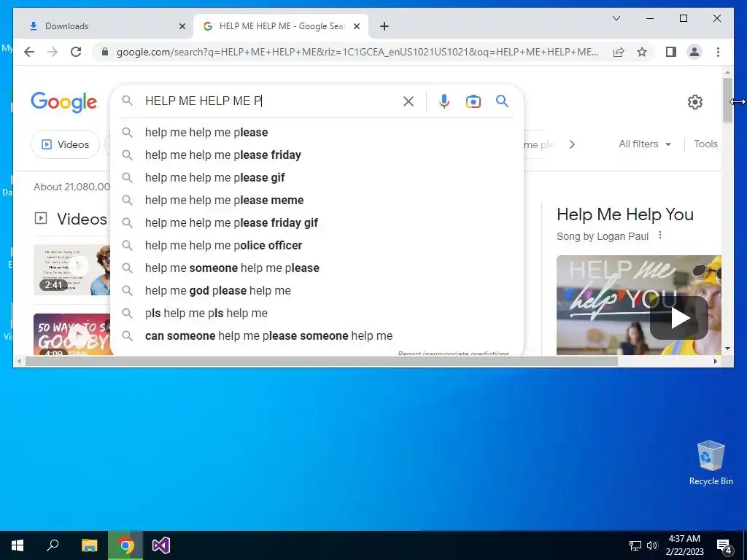This screenshot has width=747, height=560.
Task: Share this page icon in address bar
Action: pos(619,52)
